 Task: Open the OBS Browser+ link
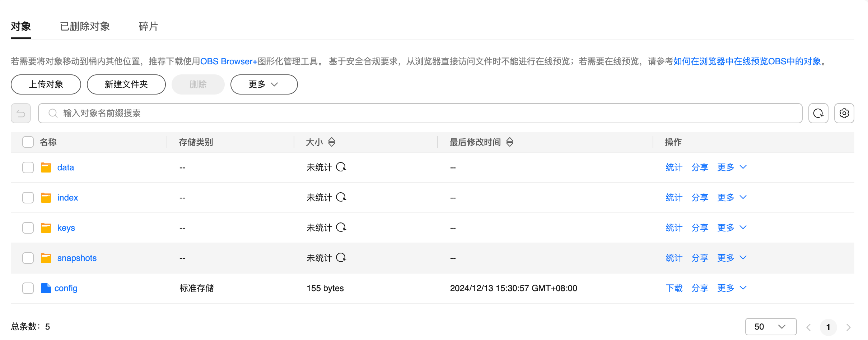229,61
